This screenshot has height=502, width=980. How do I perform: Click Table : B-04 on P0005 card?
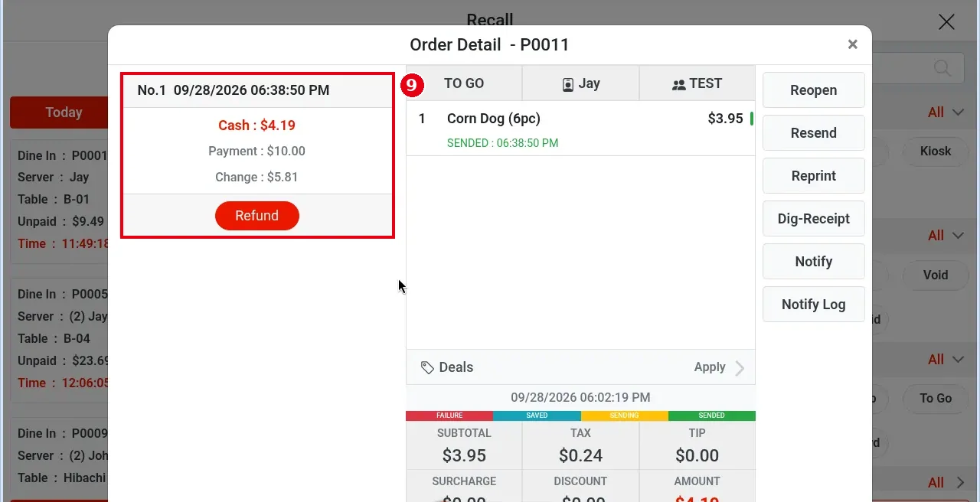point(54,339)
